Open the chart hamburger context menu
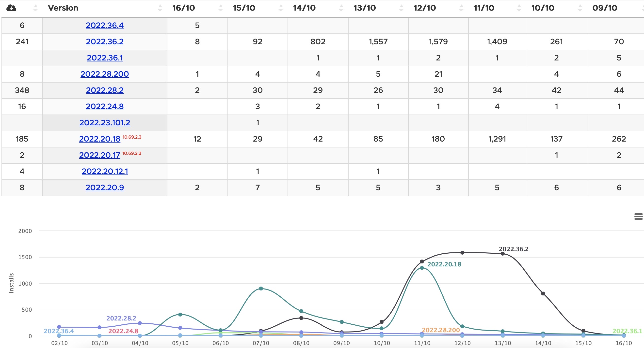The width and height of the screenshot is (644, 348). point(638,217)
